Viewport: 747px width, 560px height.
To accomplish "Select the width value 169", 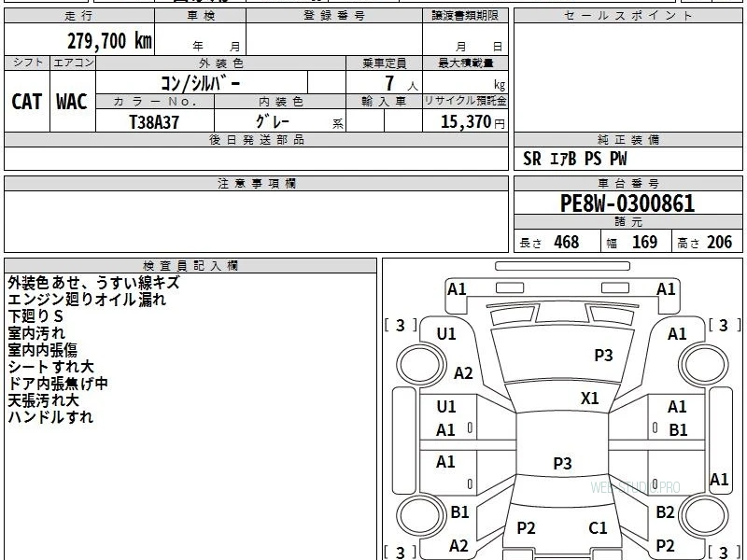I will (644, 243).
